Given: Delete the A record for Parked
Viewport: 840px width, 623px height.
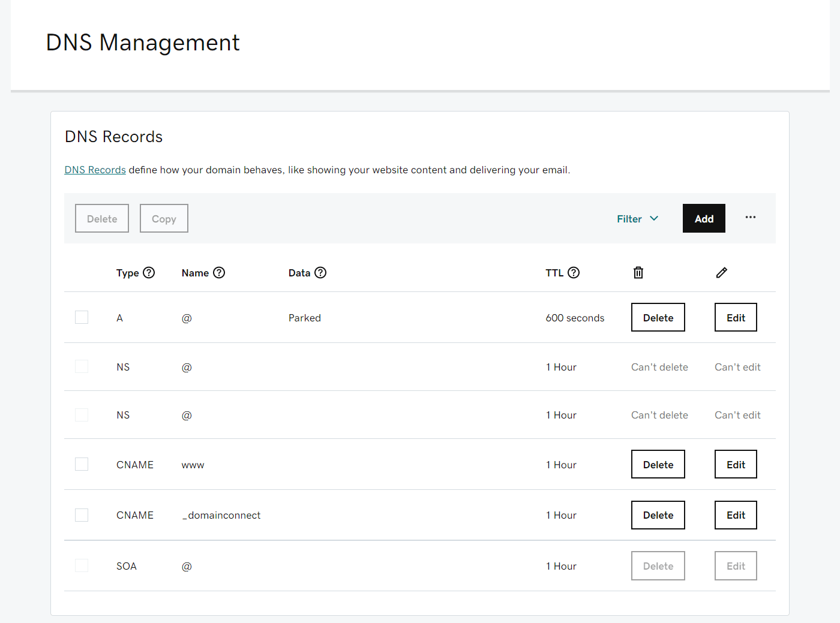Looking at the screenshot, I should click(658, 318).
